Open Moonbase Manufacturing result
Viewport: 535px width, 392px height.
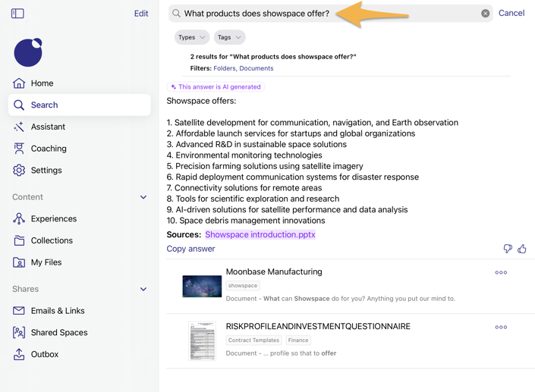274,271
